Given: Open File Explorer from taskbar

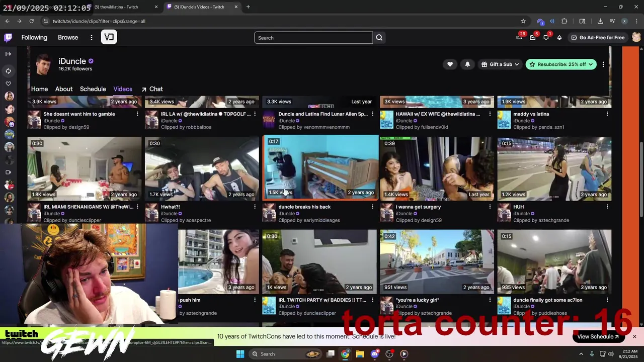Looking at the screenshot, I should click(360, 354).
